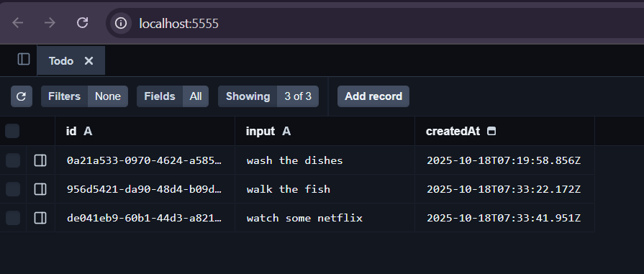Click the createdAt cell 2025-10-18T07:19:58.856Z

tap(505, 160)
